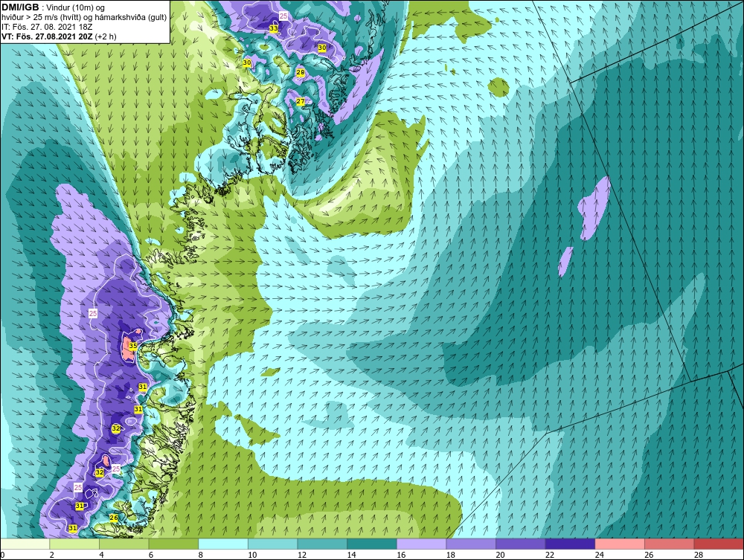Select the legend scale number 10
The image size is (744, 560).
point(252,555)
